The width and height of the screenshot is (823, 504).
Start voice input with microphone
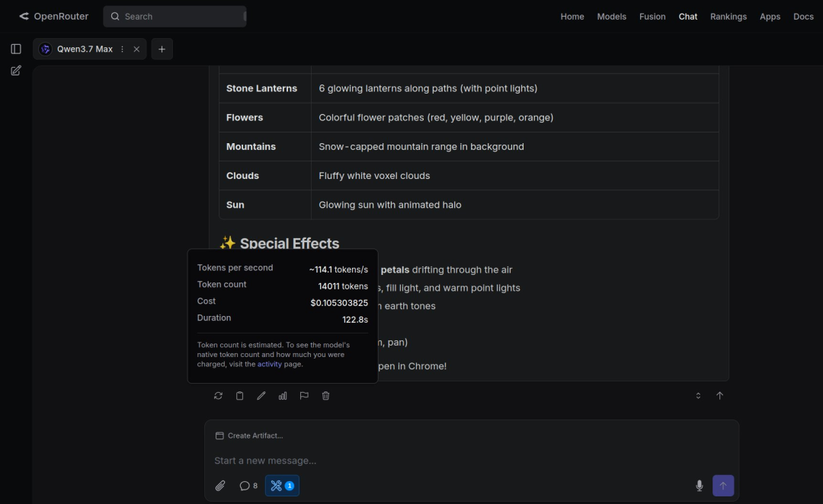click(x=699, y=486)
